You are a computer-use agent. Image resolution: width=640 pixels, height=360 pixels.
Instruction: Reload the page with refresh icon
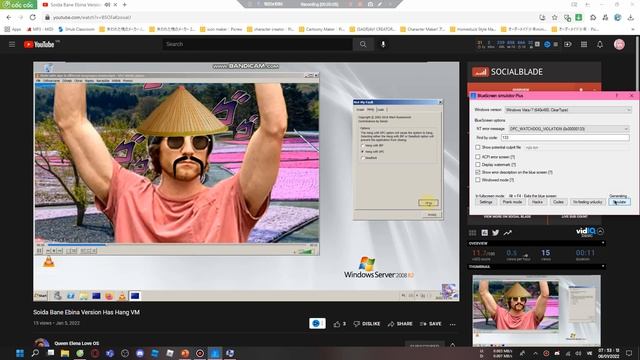(33, 17)
